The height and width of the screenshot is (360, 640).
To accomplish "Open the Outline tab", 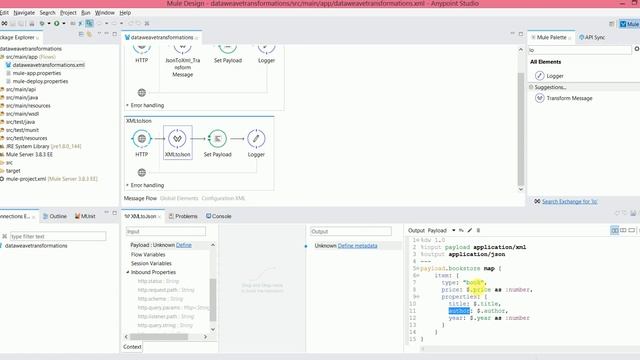I will point(55,216).
